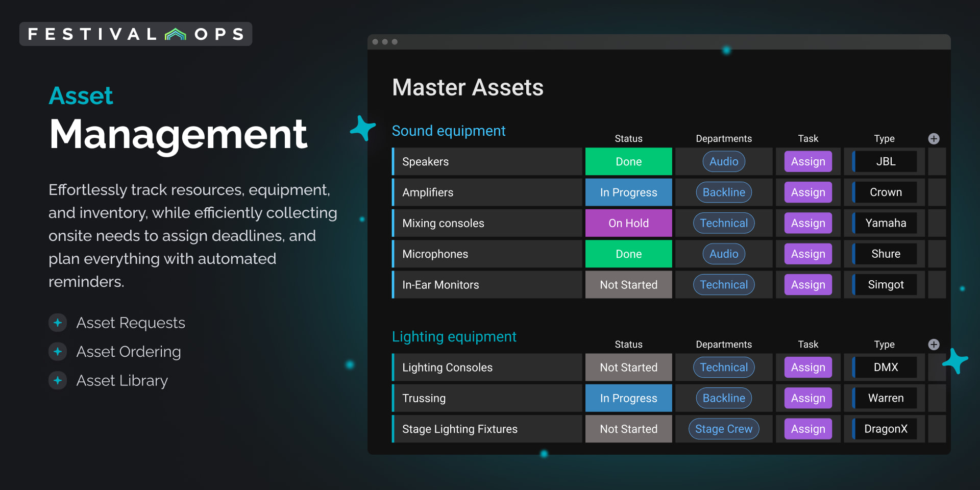Click plus icon beside Asset Ordering
The image size is (980, 490).
(58, 352)
